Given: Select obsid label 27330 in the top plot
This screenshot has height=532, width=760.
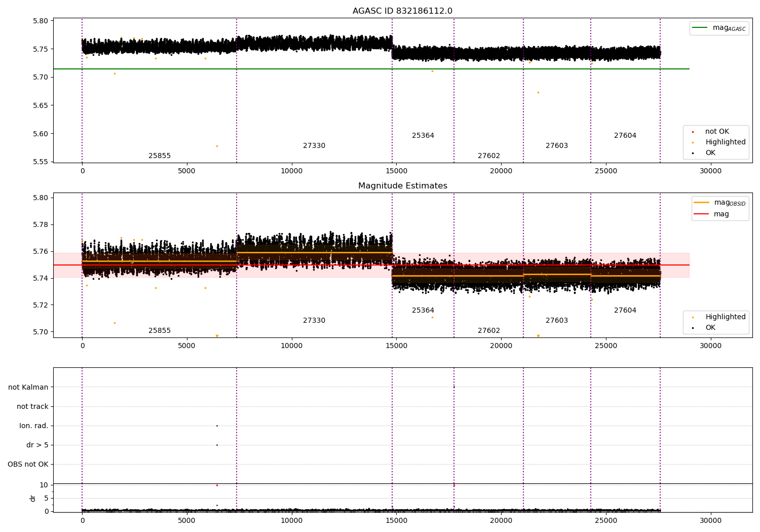Looking at the screenshot, I should coord(314,146).
